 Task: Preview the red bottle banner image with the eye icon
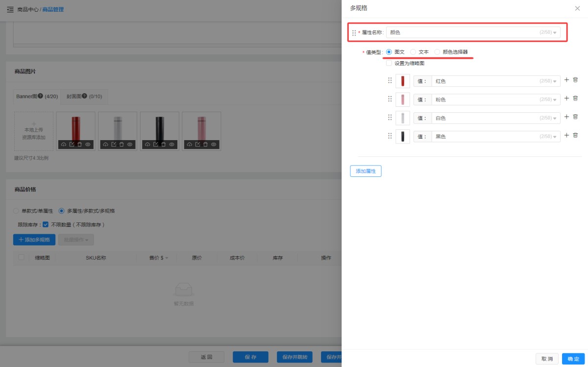coord(88,145)
